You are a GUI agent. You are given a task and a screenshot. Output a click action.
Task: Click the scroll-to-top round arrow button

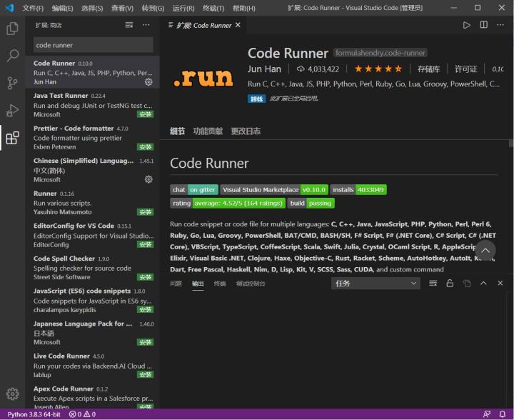pos(485,251)
